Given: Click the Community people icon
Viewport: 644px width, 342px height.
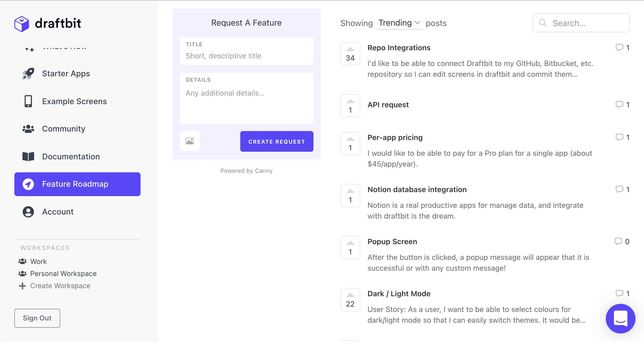Looking at the screenshot, I should tap(28, 129).
